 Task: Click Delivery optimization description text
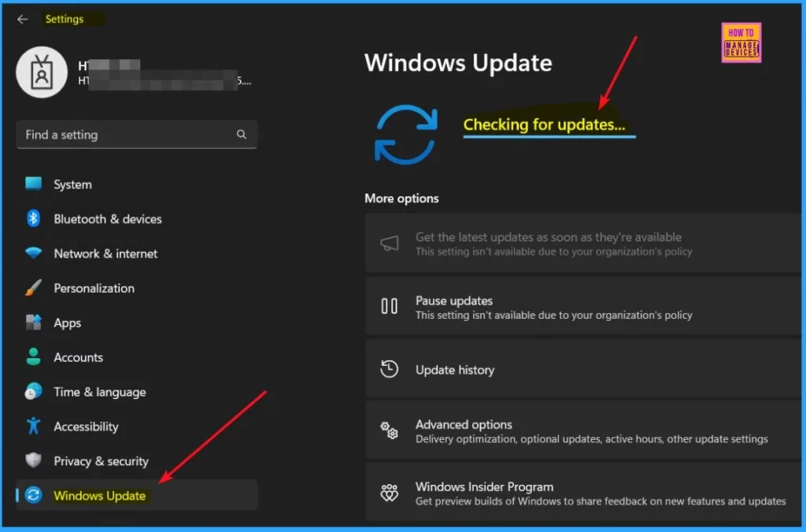tap(592, 439)
